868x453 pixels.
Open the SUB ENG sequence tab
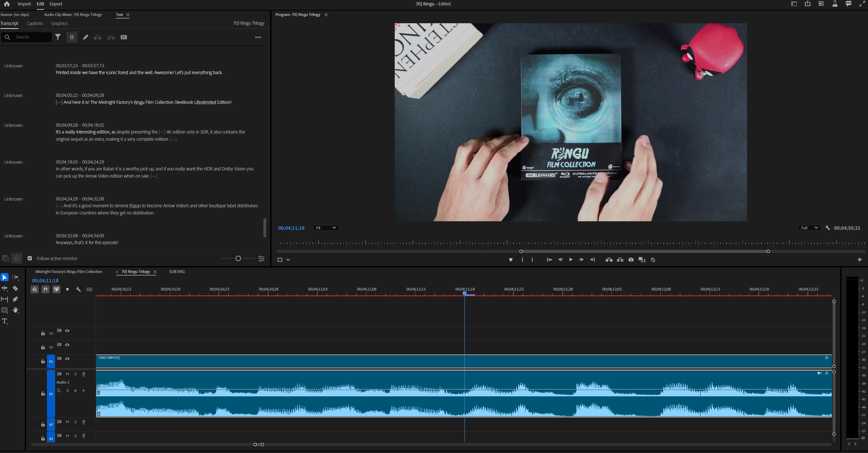pos(177,272)
